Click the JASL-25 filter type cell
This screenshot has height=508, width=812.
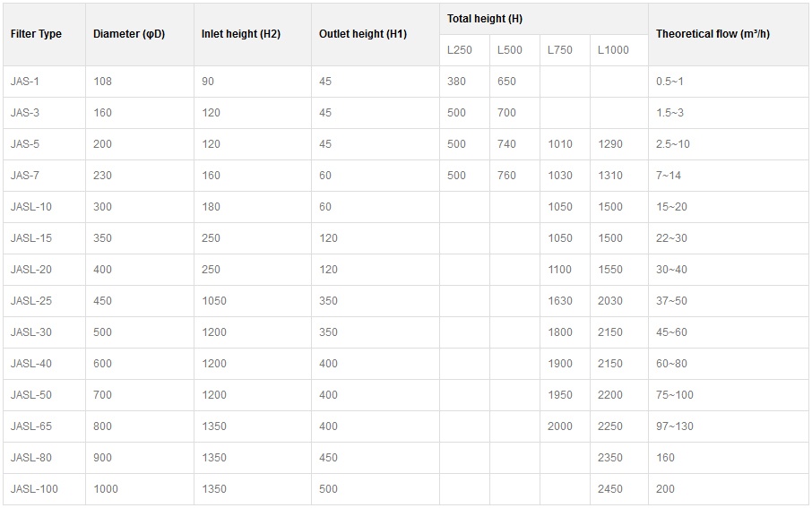click(31, 301)
